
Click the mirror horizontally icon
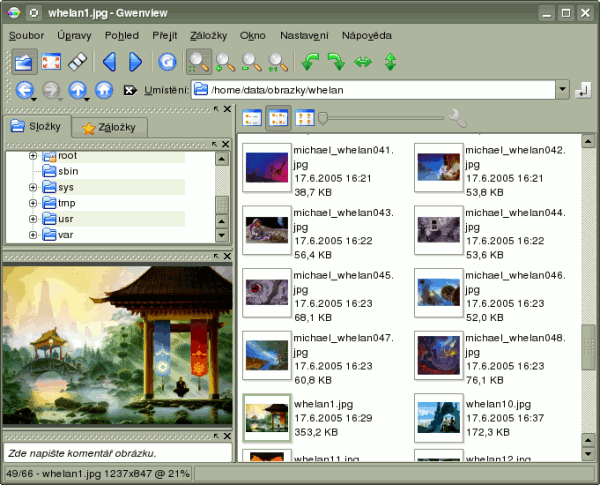tap(363, 62)
